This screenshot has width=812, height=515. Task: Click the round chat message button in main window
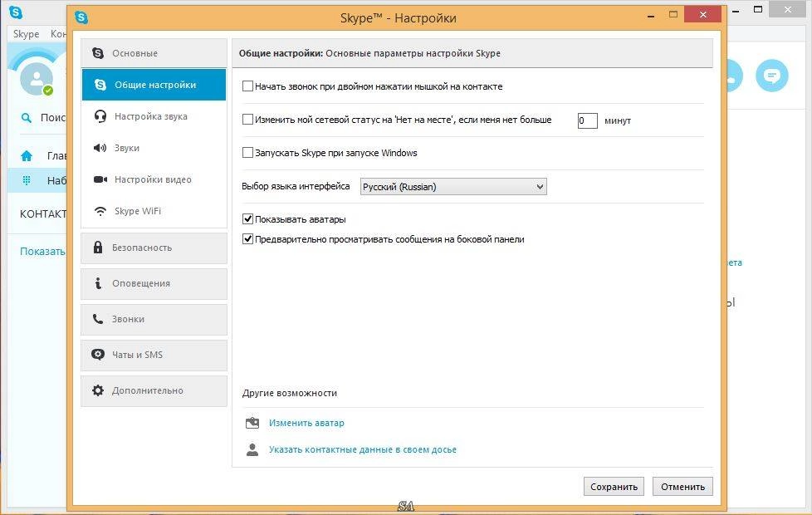(771, 76)
